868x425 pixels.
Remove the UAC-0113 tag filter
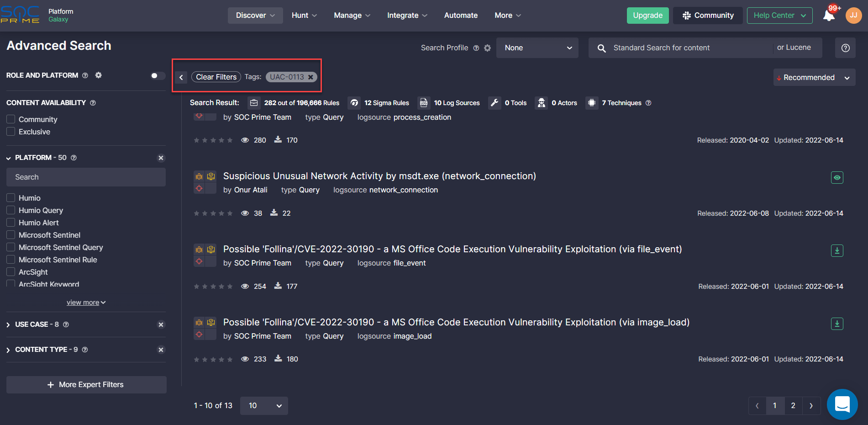[310, 77]
